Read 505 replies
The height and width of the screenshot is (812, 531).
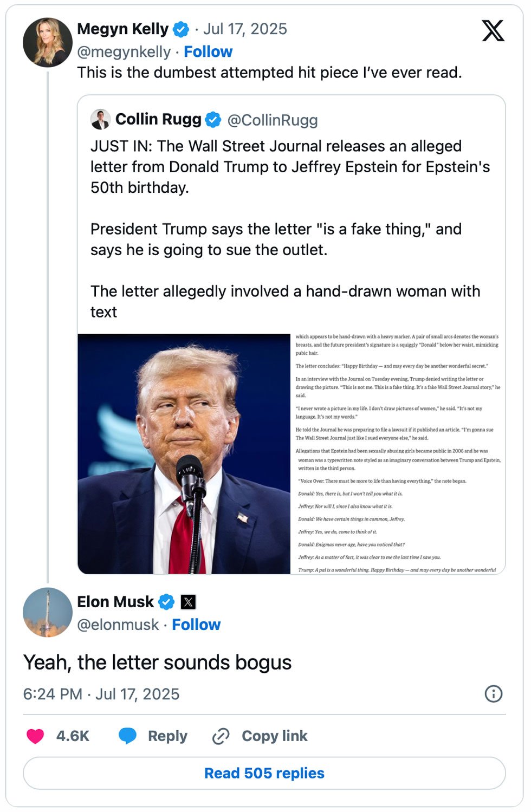point(264,773)
